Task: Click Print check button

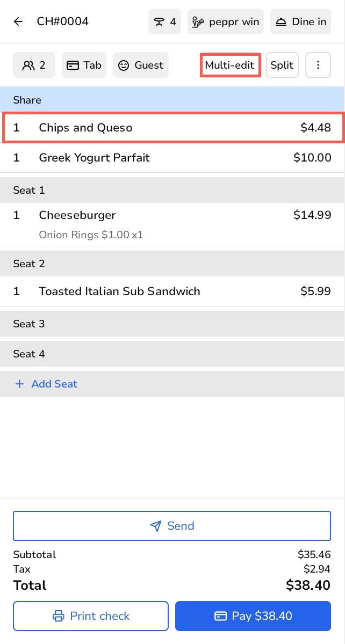Action: point(91,616)
